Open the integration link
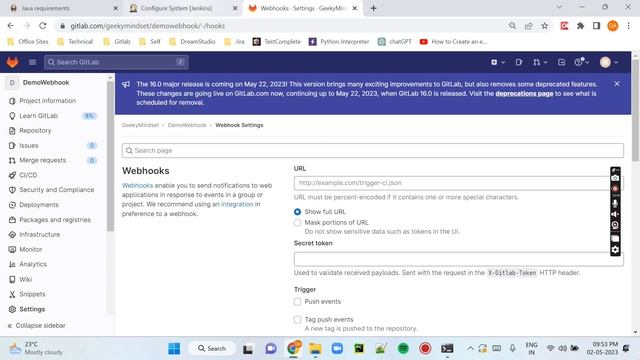The image size is (640, 360). click(x=237, y=204)
